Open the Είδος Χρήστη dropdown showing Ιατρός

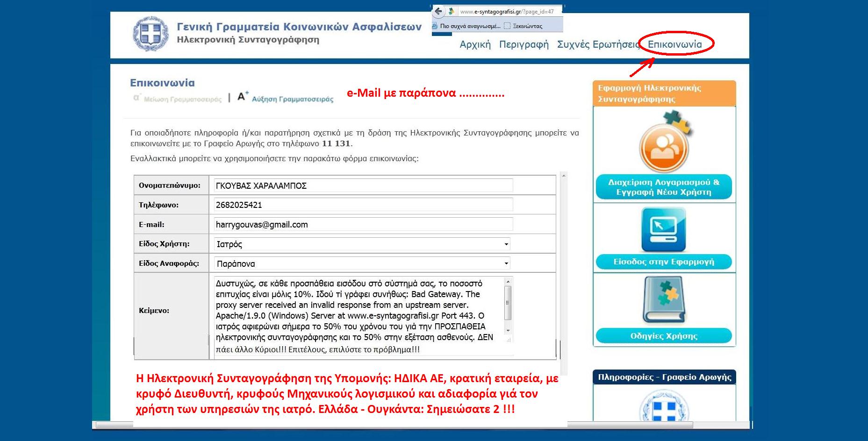point(362,244)
